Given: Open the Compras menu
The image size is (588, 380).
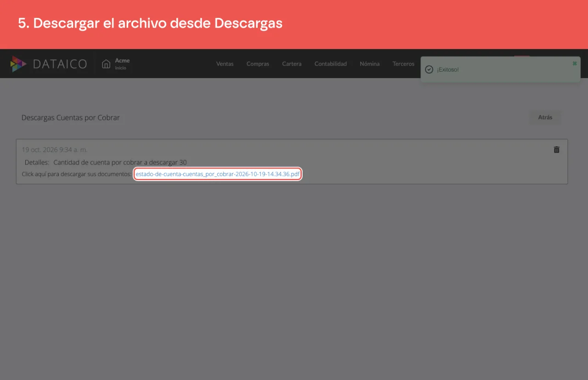Looking at the screenshot, I should [258, 64].
